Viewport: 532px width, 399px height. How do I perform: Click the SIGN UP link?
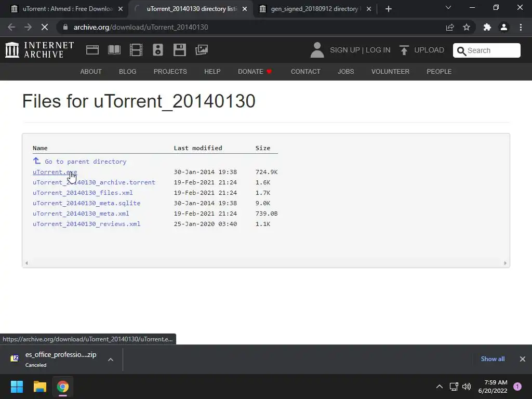click(345, 50)
